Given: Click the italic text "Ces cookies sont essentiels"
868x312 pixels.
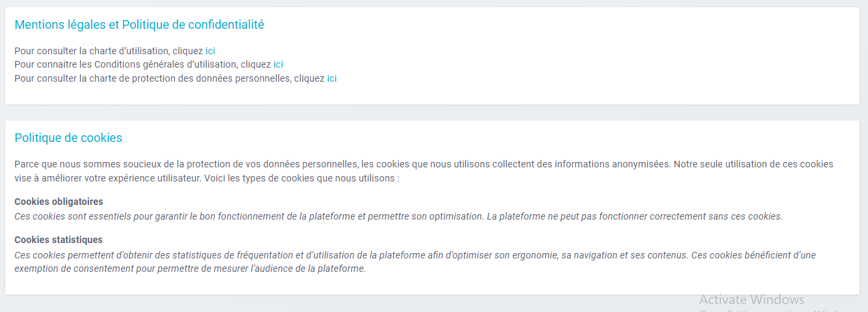Looking at the screenshot, I should click(x=74, y=217).
